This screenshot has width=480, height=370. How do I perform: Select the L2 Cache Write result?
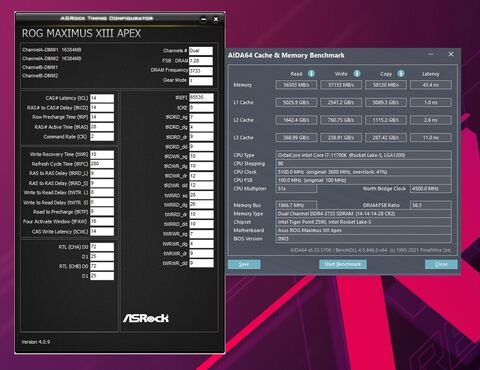(x=341, y=120)
